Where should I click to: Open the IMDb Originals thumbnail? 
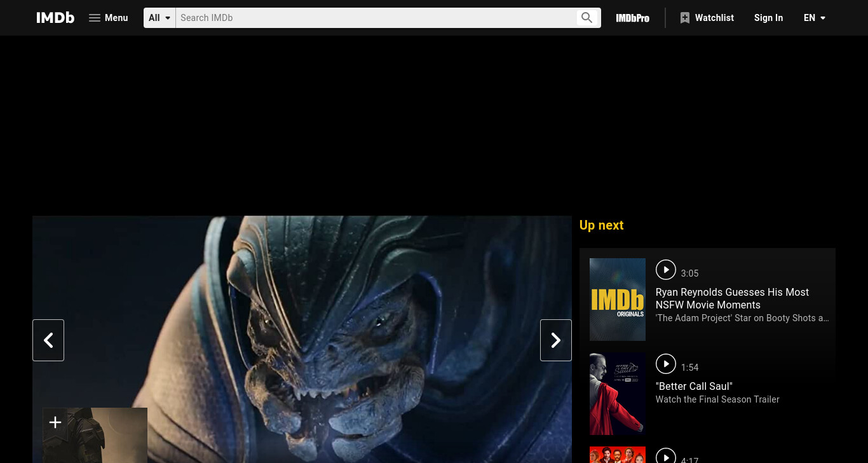click(x=618, y=300)
